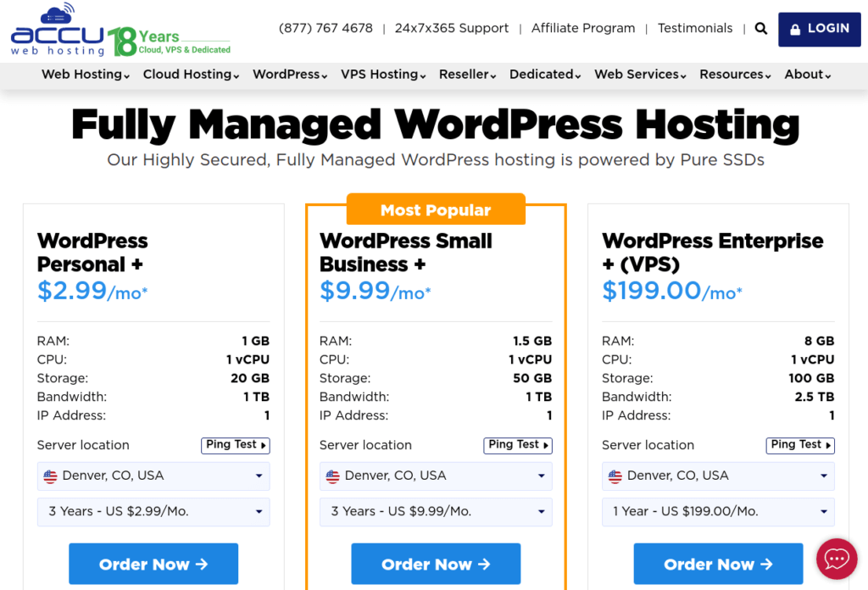868x590 pixels.
Task: Click the 2.5 TB bandwidth value
Action: [x=815, y=397]
